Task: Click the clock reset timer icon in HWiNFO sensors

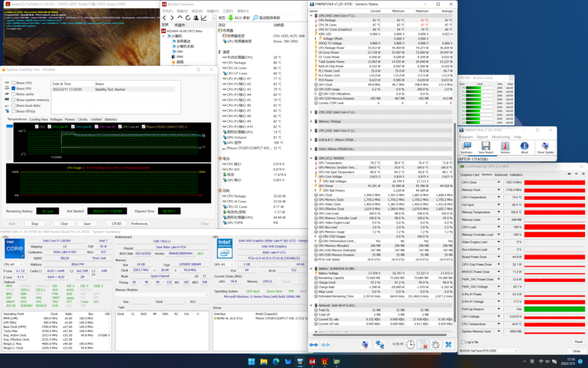Action: [411, 345]
